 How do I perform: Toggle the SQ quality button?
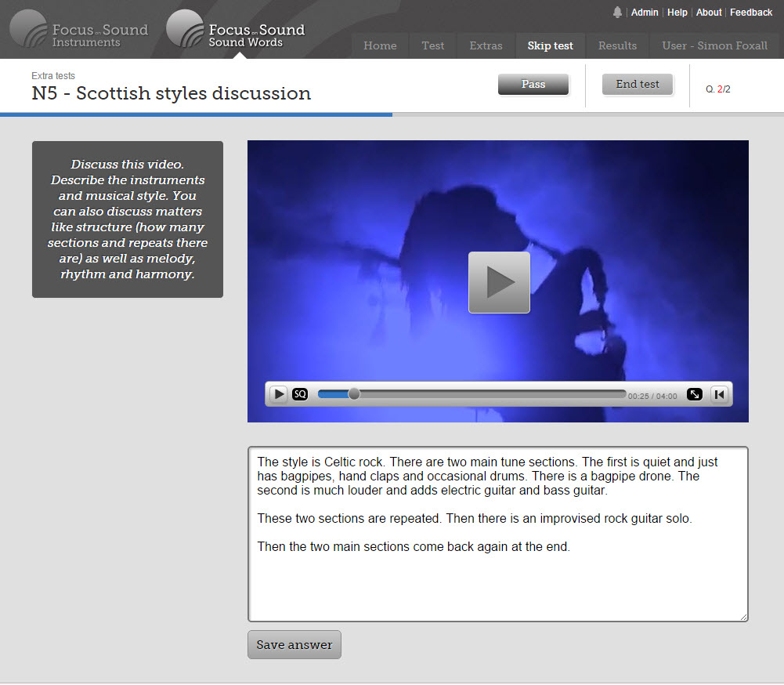[300, 394]
